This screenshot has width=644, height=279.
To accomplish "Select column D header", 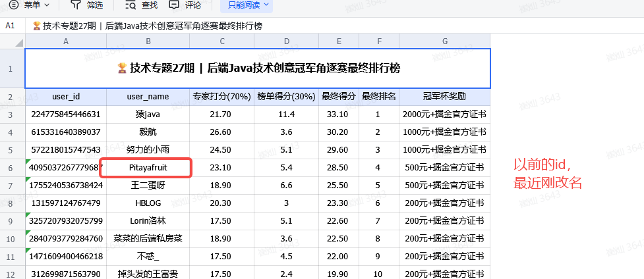I will pos(286,41).
